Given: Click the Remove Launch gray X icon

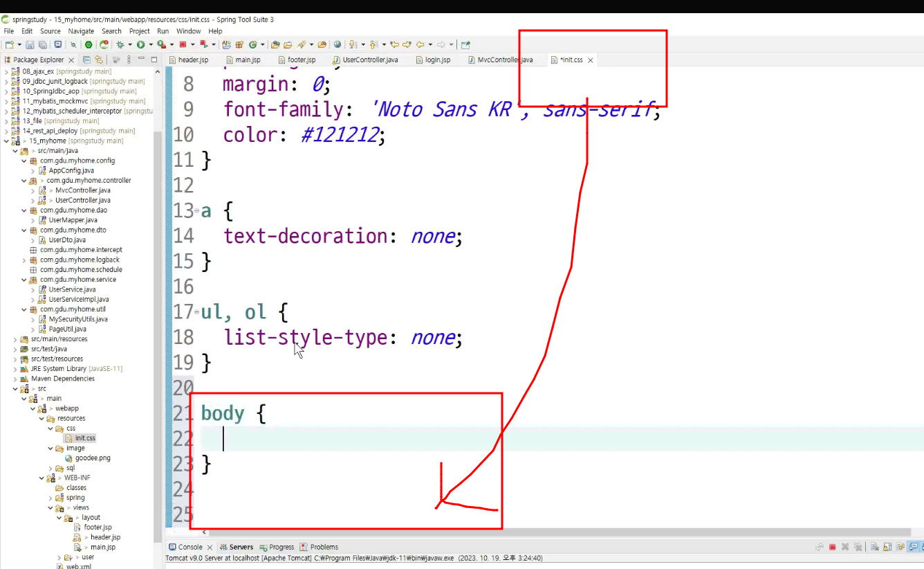Looking at the screenshot, I should [845, 547].
